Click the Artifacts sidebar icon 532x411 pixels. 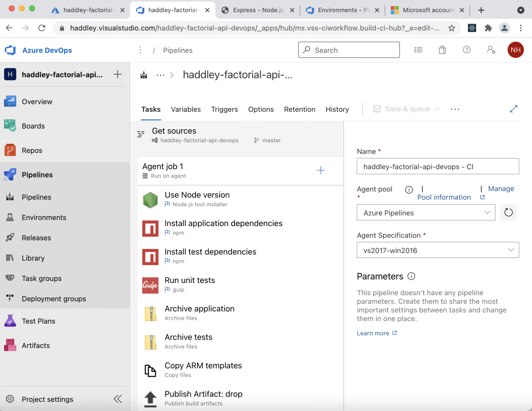10,345
